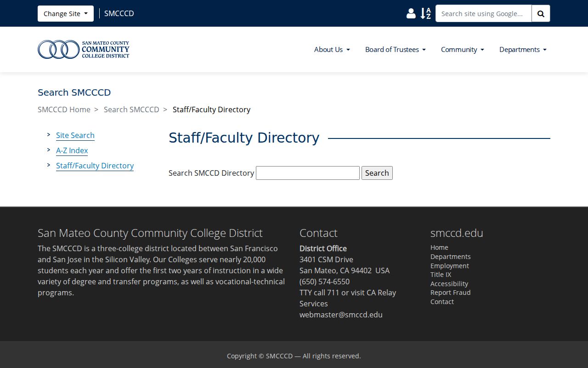Focus the Search SMCCD Directory text box
Image resolution: width=588 pixels, height=368 pixels.
pyautogui.click(x=308, y=173)
